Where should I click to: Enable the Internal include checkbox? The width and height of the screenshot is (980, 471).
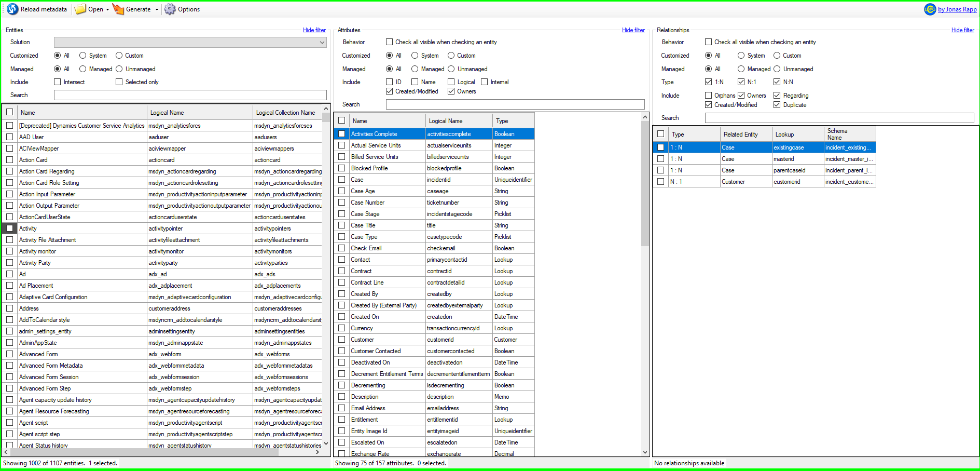pyautogui.click(x=485, y=82)
